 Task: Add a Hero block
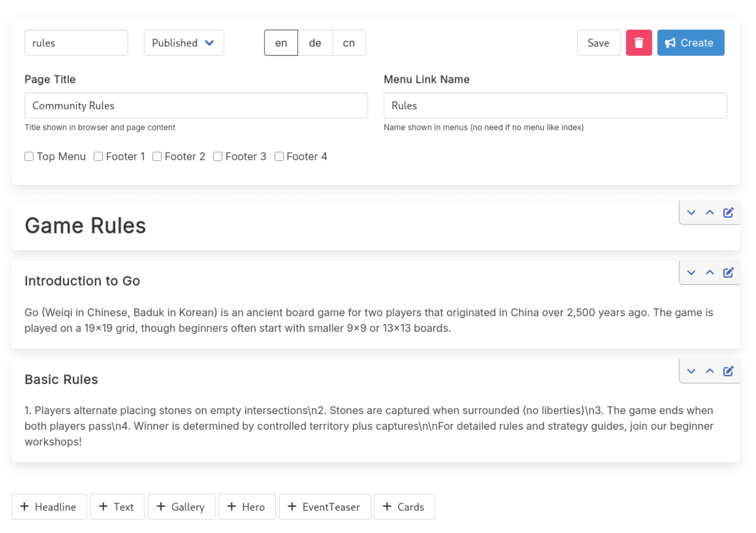(x=247, y=507)
